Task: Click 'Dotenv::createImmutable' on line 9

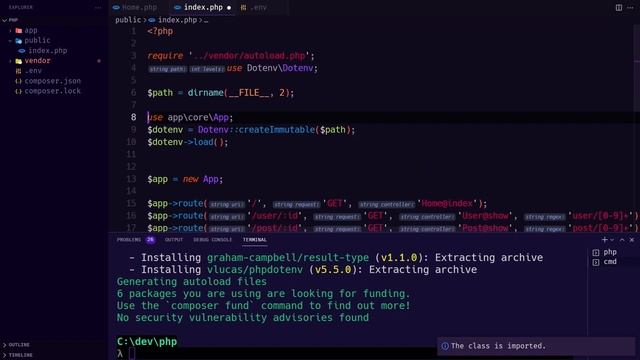Action: (256, 130)
